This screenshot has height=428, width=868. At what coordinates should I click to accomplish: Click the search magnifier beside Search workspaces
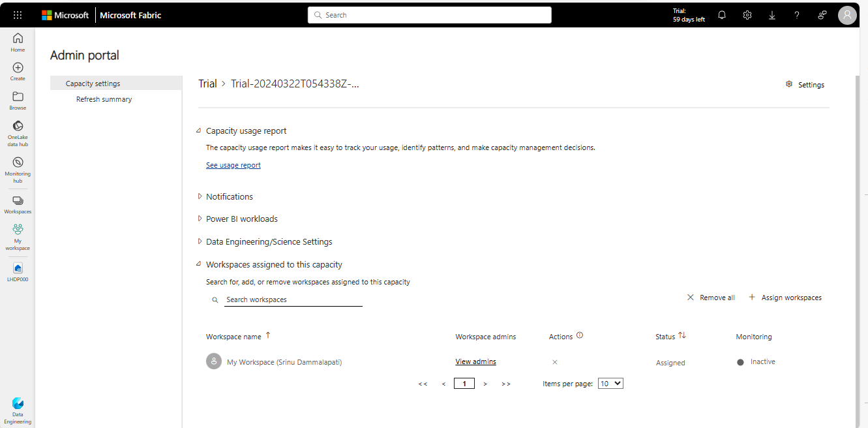point(215,300)
